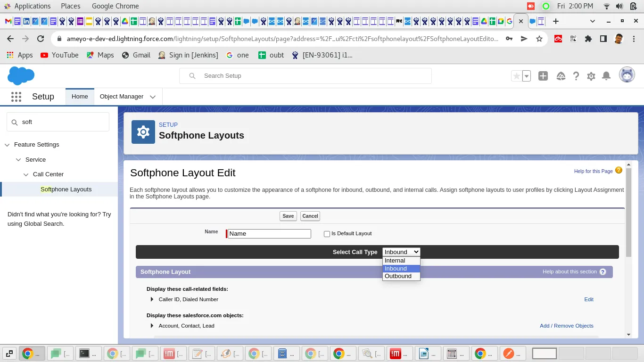The width and height of the screenshot is (644, 362).
Task: Click the Search Setup box
Action: coord(305,76)
